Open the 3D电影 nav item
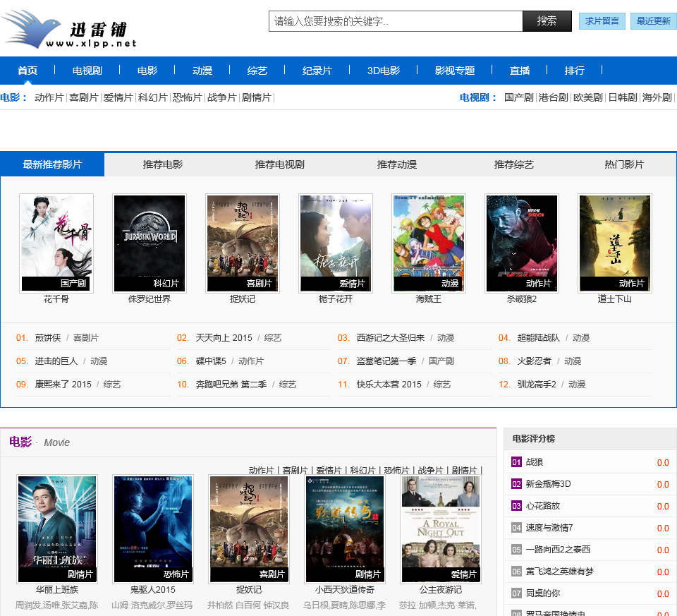This screenshot has height=616, width=677. (x=384, y=71)
